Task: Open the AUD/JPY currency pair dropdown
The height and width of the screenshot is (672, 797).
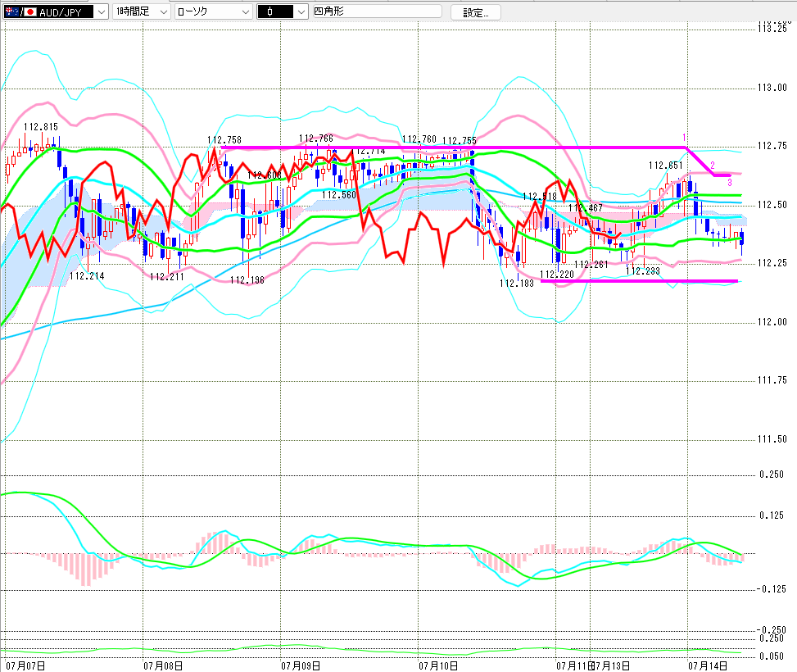Action: pyautogui.click(x=102, y=11)
